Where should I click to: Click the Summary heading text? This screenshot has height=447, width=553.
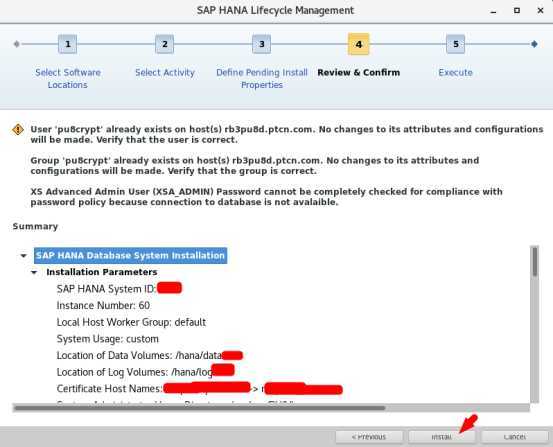tap(35, 226)
